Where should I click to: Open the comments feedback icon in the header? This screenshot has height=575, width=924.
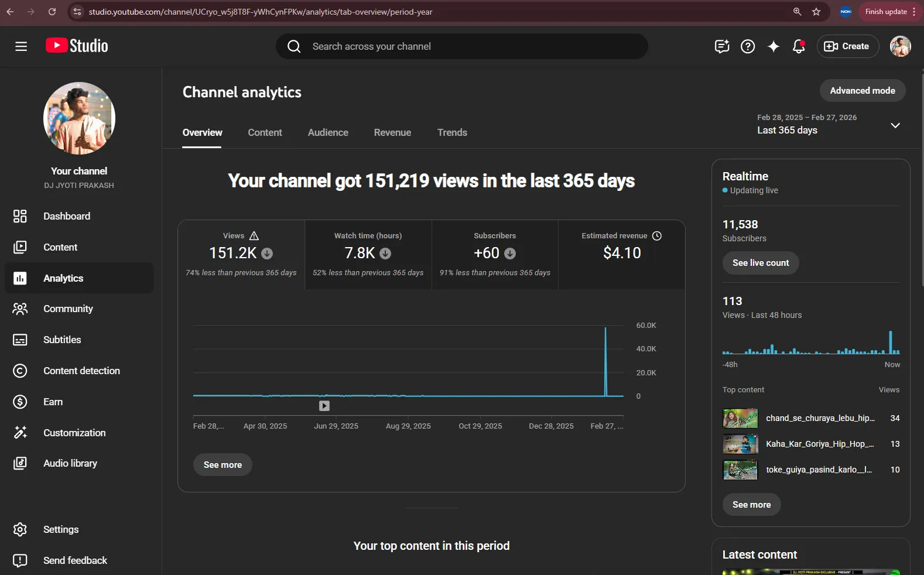click(x=722, y=46)
